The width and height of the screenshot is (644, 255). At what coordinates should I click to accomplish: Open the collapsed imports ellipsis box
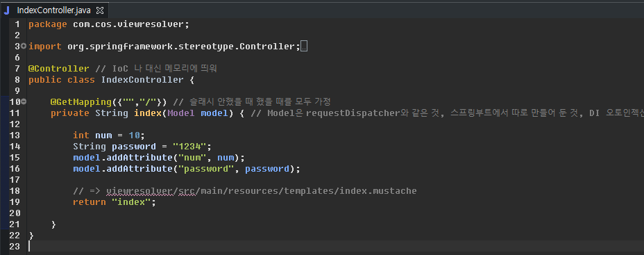coord(304,47)
